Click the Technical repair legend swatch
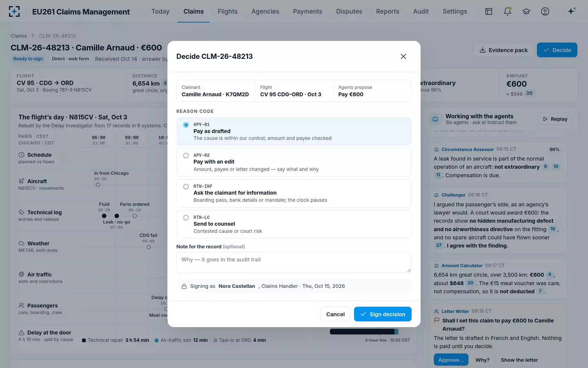Image resolution: width=588 pixels, height=368 pixels. (84, 340)
